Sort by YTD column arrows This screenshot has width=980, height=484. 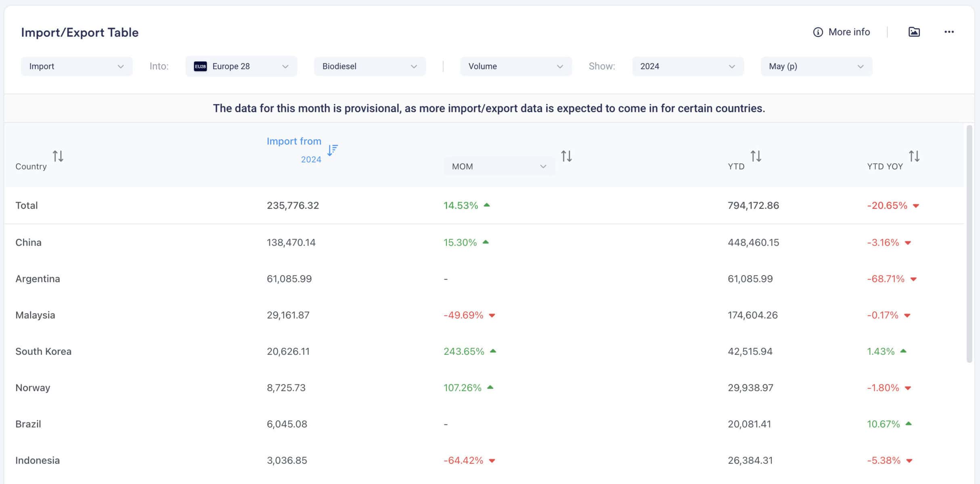[756, 156]
